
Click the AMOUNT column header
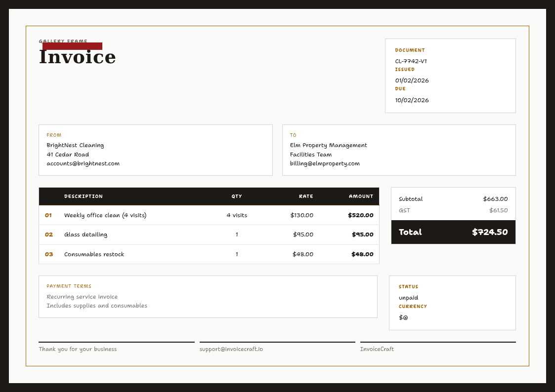(361, 196)
